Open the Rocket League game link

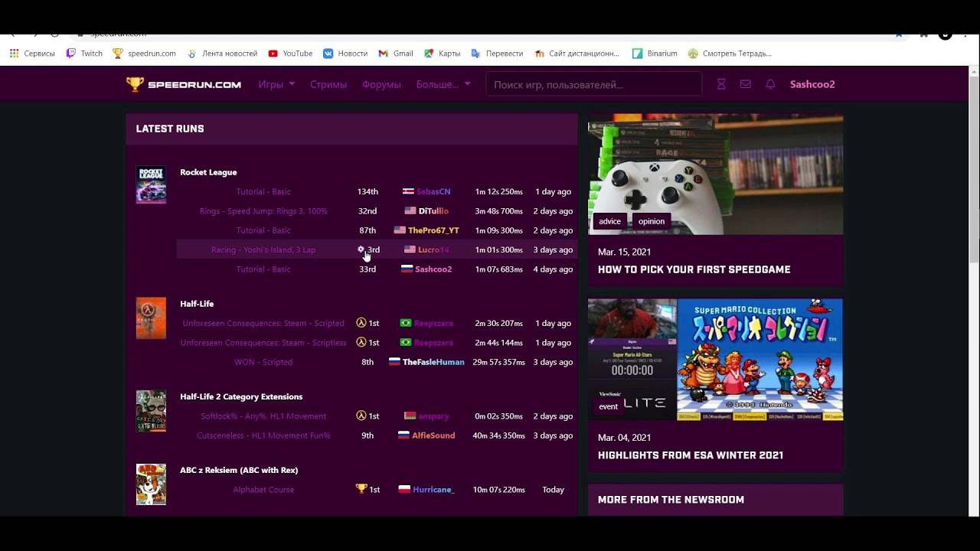pyautogui.click(x=208, y=172)
